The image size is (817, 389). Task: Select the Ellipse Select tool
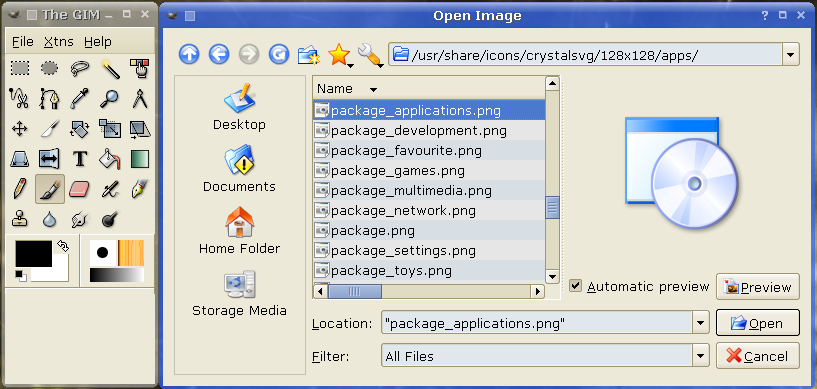point(49,68)
